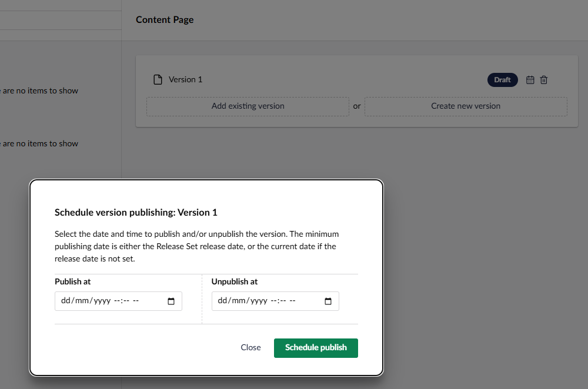Delete Version 1 using the trash icon
This screenshot has height=389, width=588.
[x=544, y=80]
